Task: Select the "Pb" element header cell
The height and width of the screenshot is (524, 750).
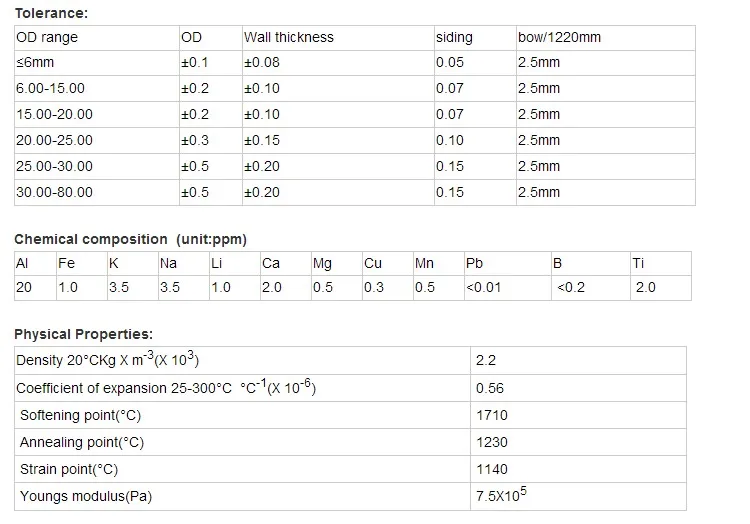Action: pos(475,263)
